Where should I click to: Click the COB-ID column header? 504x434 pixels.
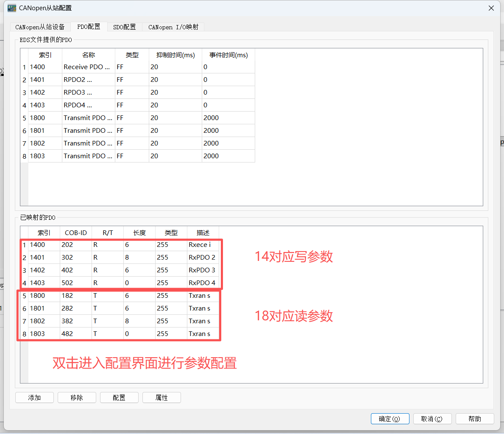(76, 232)
